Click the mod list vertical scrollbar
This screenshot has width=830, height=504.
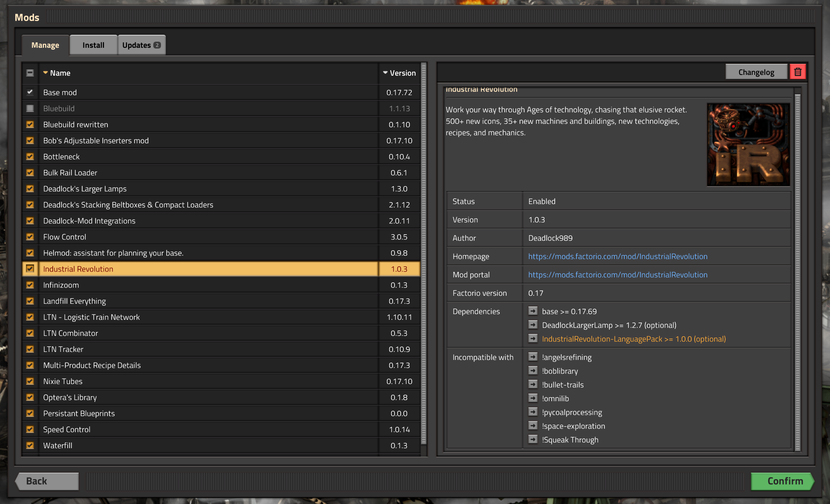[x=424, y=254]
